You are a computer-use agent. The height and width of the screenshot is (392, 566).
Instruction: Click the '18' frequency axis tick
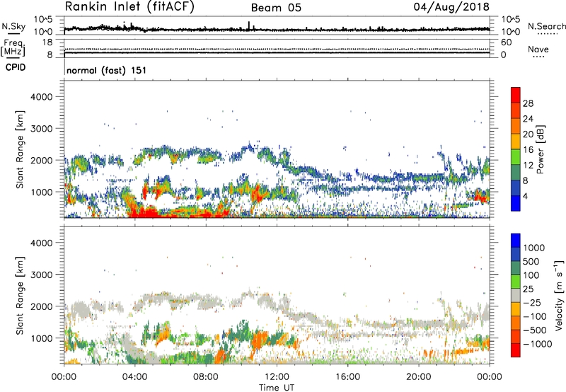tap(47, 42)
